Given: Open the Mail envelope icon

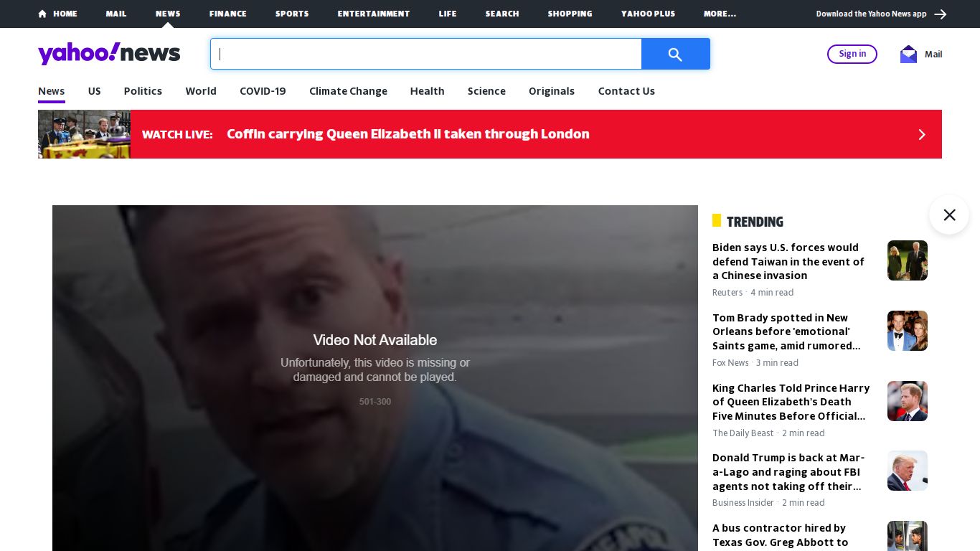Looking at the screenshot, I should [x=909, y=54].
